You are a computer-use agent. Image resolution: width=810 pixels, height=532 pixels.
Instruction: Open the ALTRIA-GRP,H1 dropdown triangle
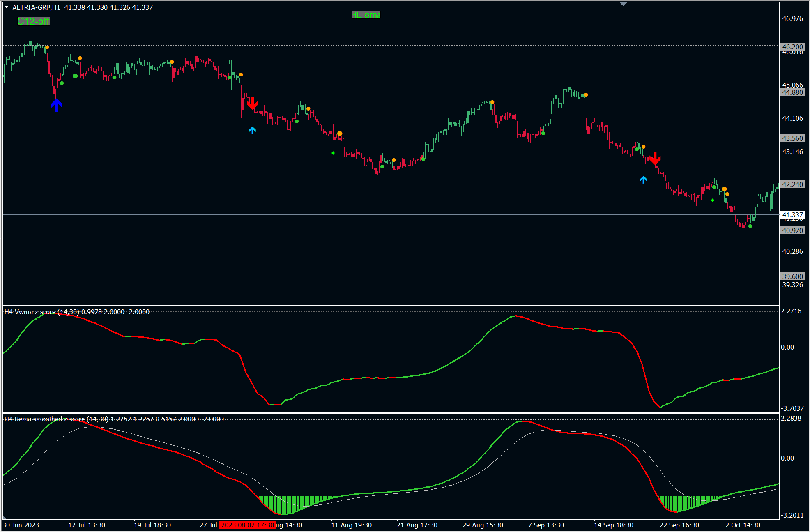click(x=7, y=7)
